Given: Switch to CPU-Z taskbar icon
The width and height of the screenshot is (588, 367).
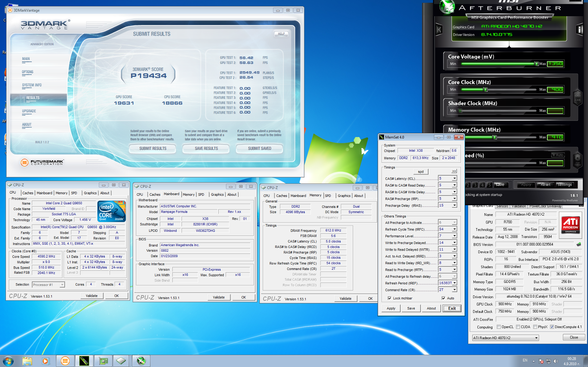Looking at the screenshot, I should point(121,361).
